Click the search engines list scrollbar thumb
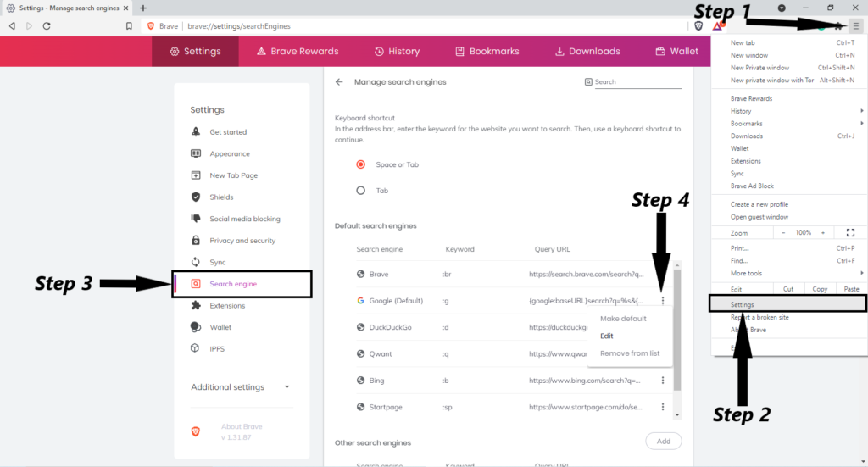Screen dimensions: 868x467 677,330
